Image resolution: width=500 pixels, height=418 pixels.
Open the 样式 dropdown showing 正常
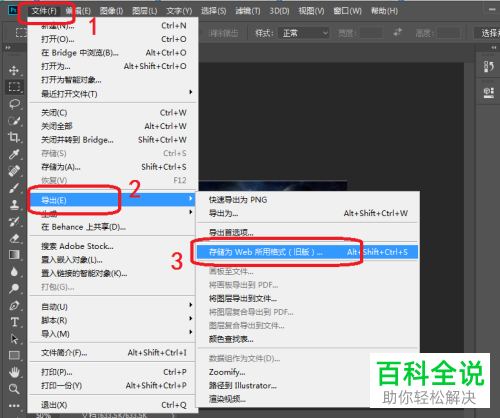[x=304, y=33]
